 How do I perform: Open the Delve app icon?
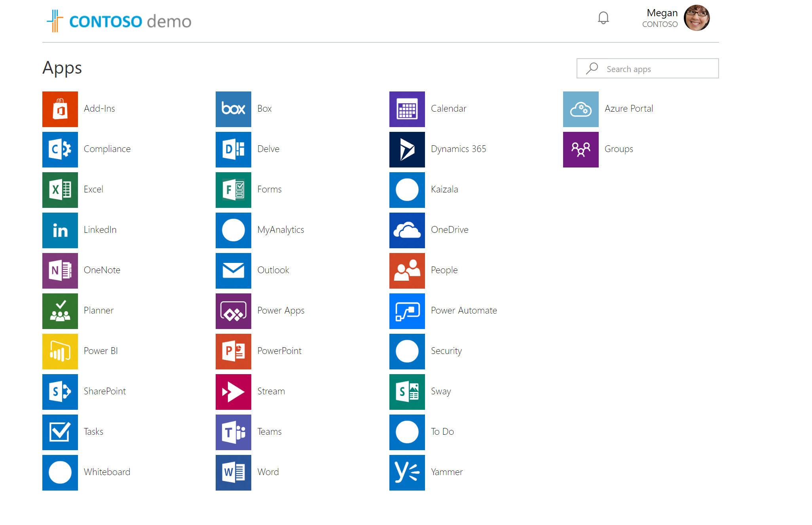click(233, 150)
